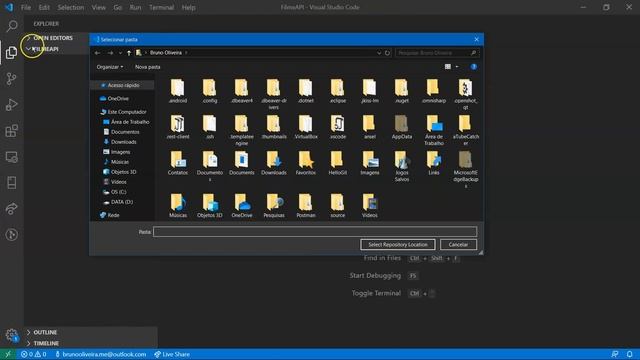Click the feedback icon in status bar

(615, 354)
